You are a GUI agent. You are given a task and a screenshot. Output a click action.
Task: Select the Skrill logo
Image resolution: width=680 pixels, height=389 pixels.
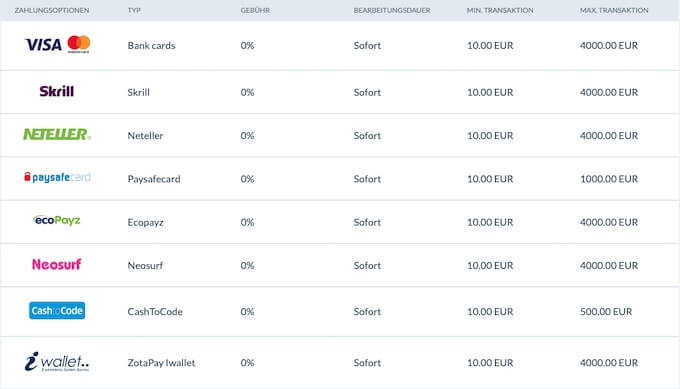click(57, 91)
